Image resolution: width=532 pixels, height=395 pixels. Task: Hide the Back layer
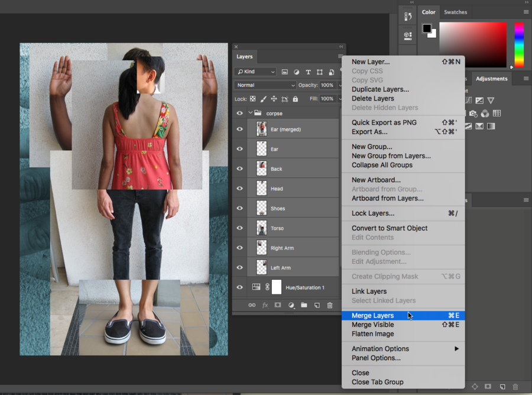(239, 169)
